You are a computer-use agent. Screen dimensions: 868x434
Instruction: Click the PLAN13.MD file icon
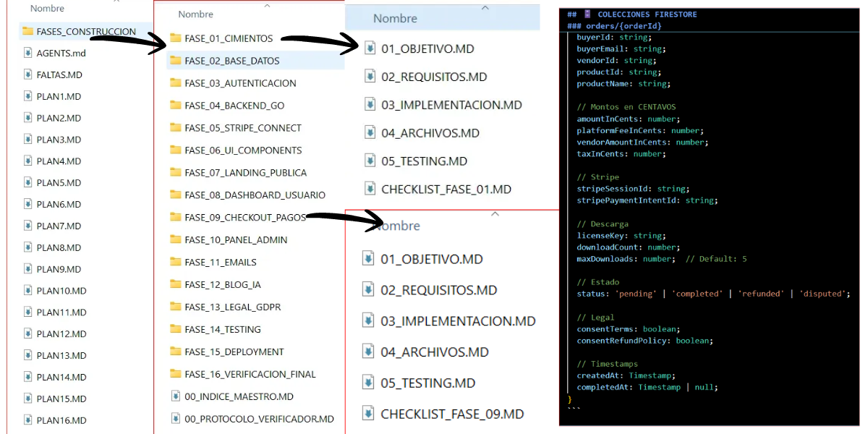click(x=27, y=355)
